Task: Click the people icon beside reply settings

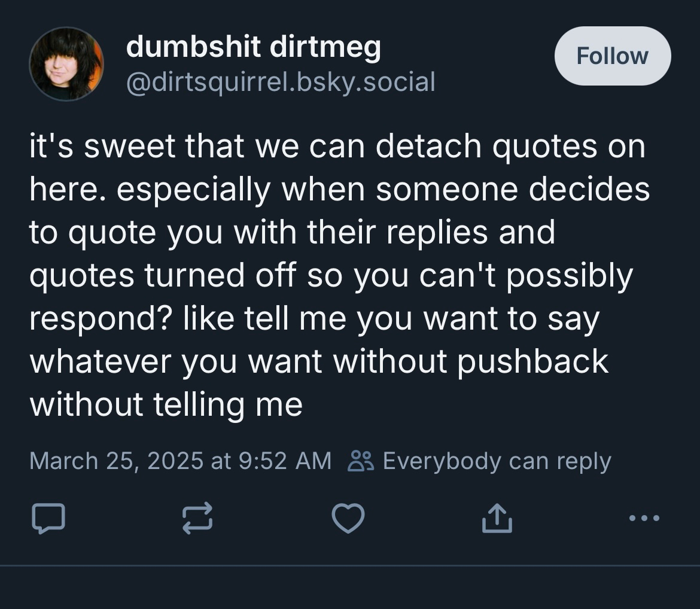Action: point(361,461)
